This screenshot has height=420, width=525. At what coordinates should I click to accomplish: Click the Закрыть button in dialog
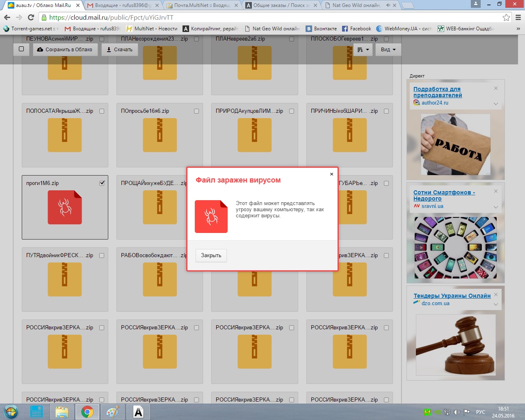[x=211, y=255]
